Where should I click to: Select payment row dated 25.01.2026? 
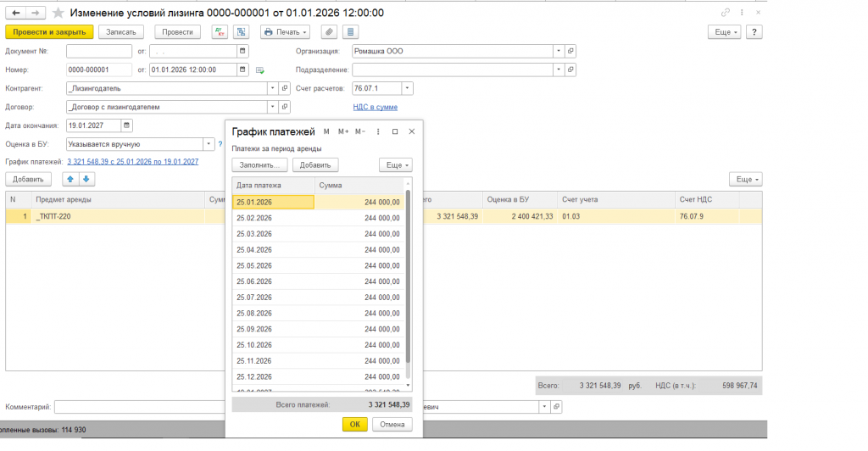click(319, 202)
